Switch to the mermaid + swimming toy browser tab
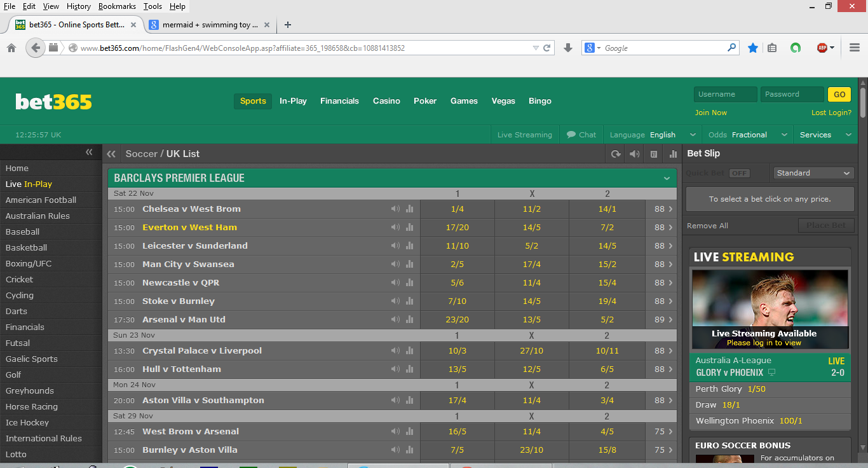This screenshot has height=468, width=868. tap(210, 25)
